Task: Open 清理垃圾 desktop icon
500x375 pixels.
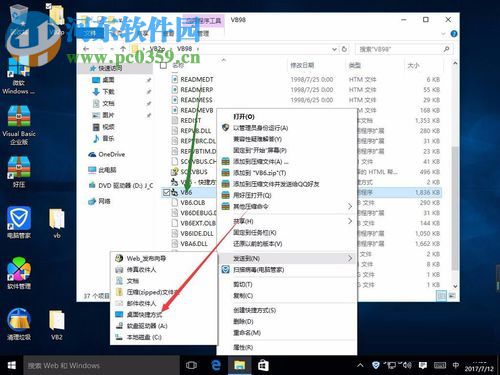Action: pyautogui.click(x=19, y=324)
